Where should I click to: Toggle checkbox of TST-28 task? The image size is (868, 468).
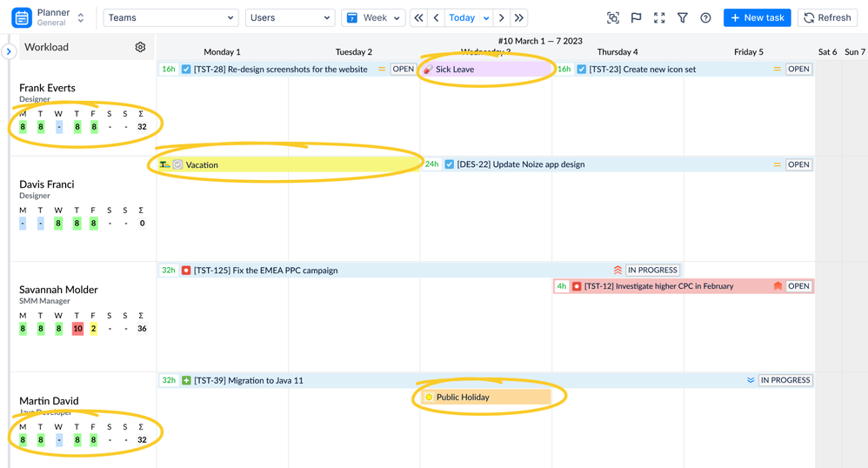coord(186,70)
